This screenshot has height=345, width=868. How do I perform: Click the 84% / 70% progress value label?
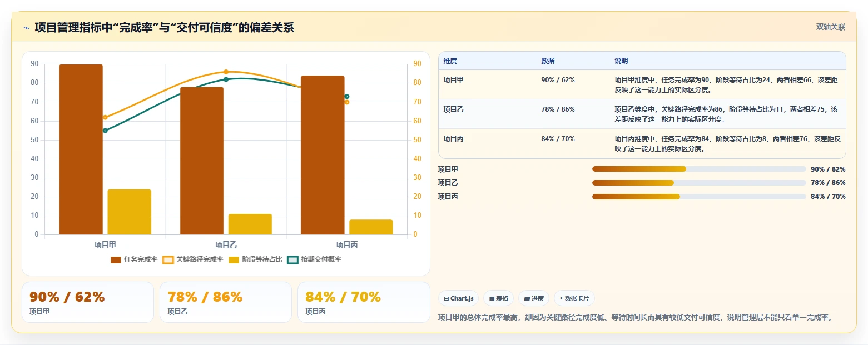(828, 197)
